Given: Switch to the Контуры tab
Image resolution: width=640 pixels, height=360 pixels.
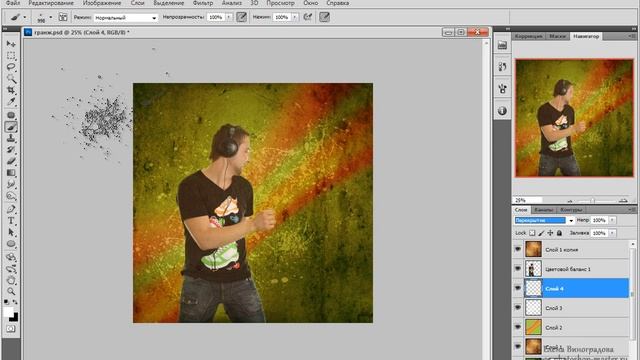Looking at the screenshot, I should click(x=571, y=209).
